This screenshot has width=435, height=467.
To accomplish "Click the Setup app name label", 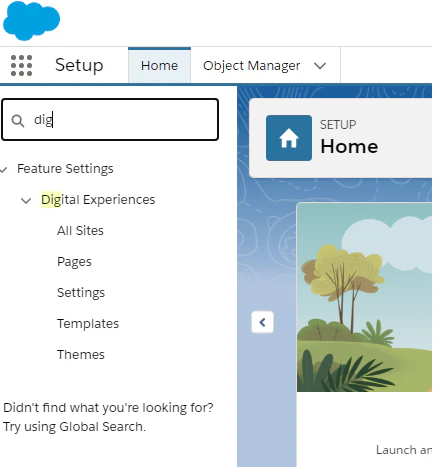I will (x=79, y=65).
